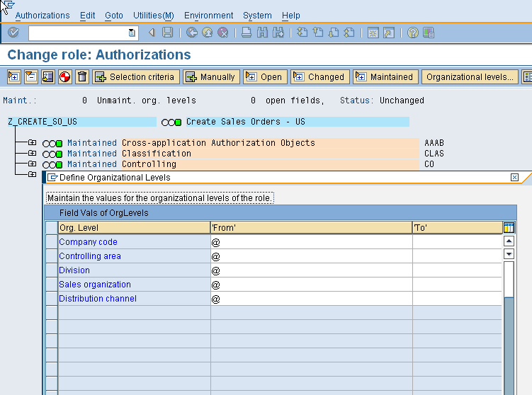
Task: Click the Save diskette icon
Action: pyautogui.click(x=167, y=33)
